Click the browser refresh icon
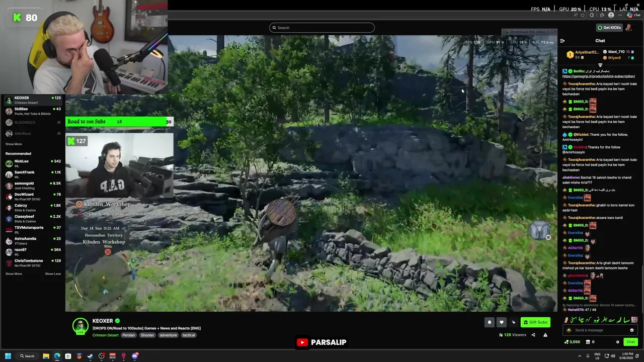 (592, 15)
